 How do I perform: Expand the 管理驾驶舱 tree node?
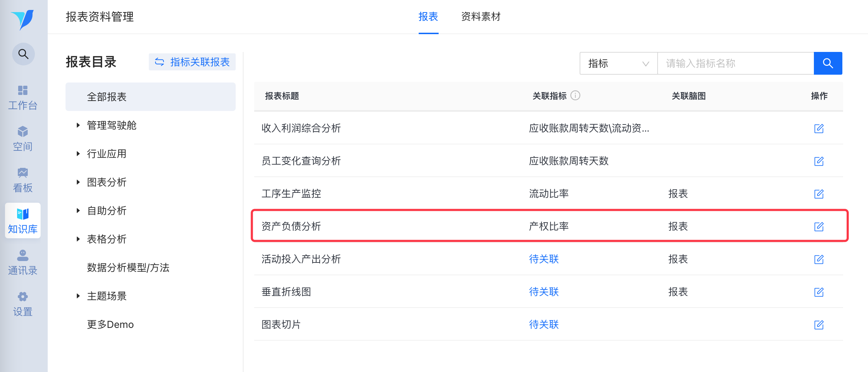(78, 125)
